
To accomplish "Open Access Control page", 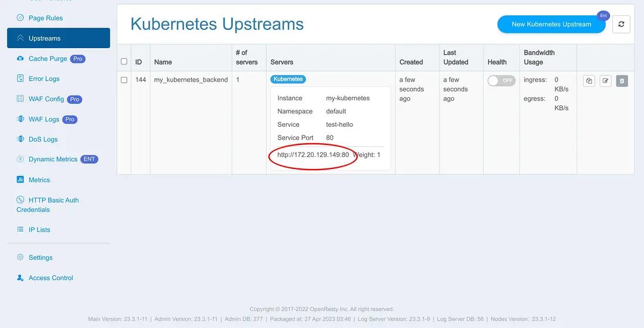I will click(51, 278).
